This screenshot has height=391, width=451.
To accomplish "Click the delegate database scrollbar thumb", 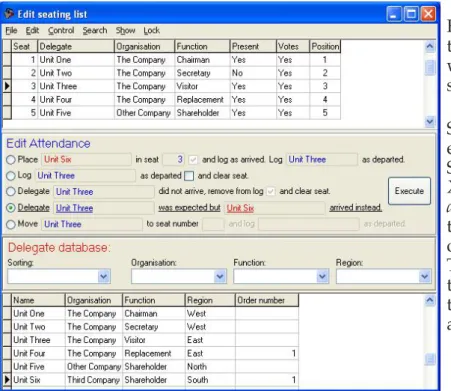I will [x=430, y=360].
